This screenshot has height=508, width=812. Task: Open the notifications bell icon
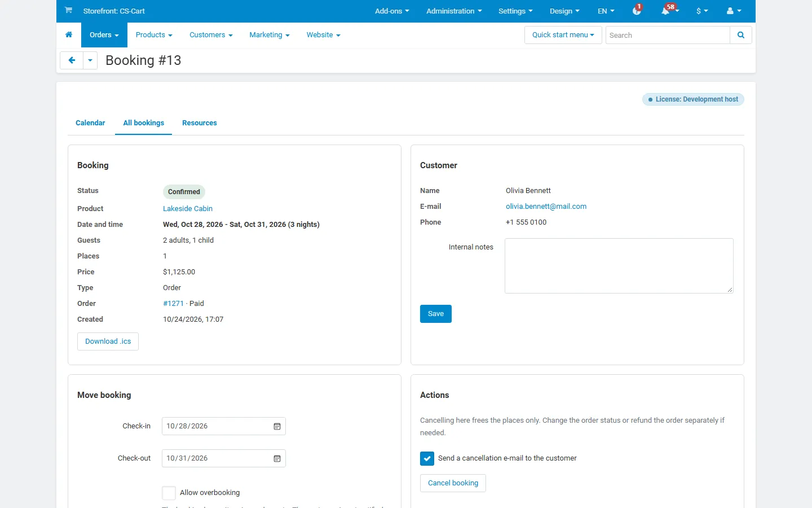coord(666,11)
